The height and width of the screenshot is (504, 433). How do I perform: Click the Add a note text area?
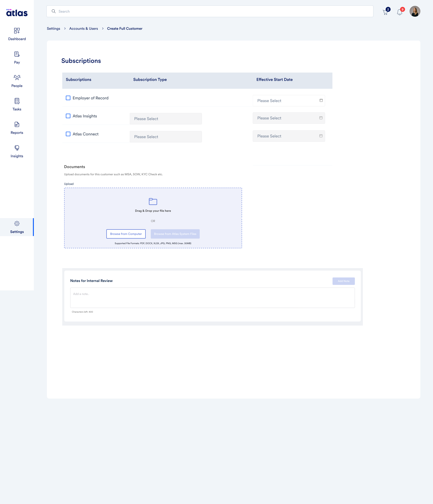point(212,298)
